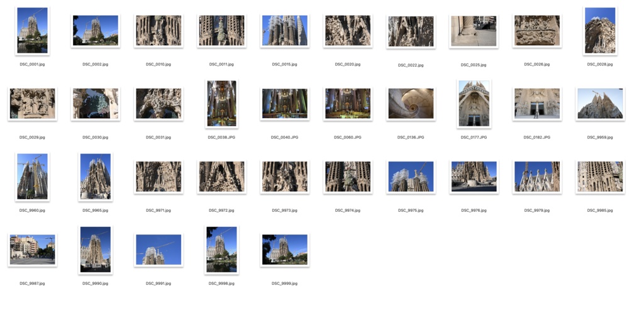Viewport: 644px width, 315px height.
Task: Select the DSC_0025.jpg thumbnail
Action: [474, 31]
